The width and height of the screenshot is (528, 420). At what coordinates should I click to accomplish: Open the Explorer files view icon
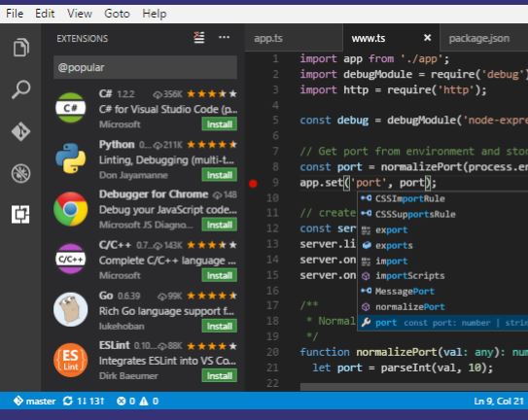point(20,48)
